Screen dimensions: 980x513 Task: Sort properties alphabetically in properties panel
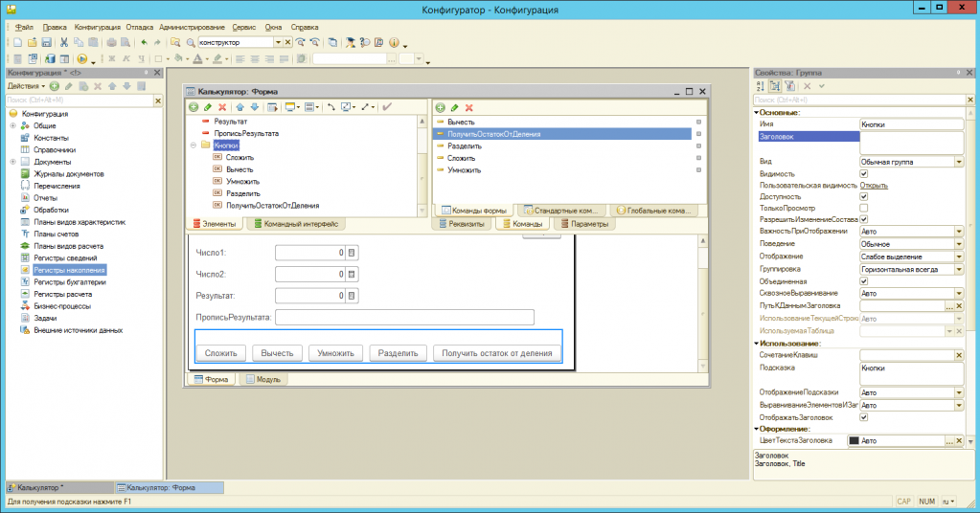(761, 86)
